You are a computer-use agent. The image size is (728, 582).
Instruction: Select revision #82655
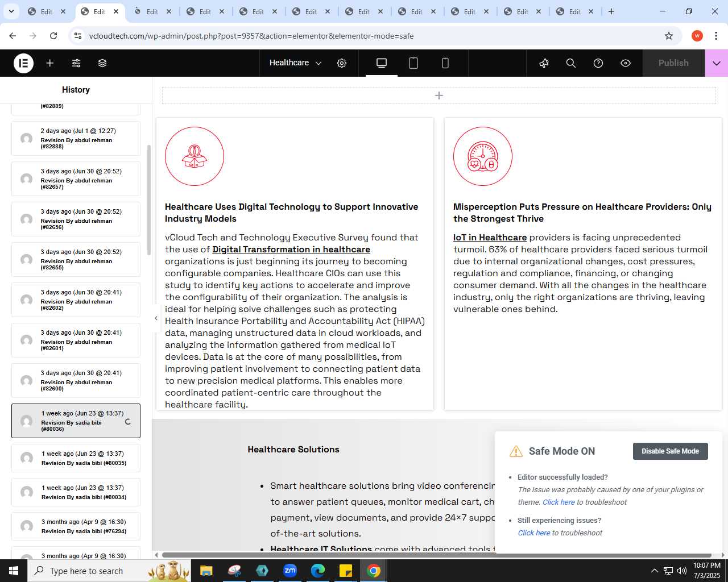click(76, 259)
